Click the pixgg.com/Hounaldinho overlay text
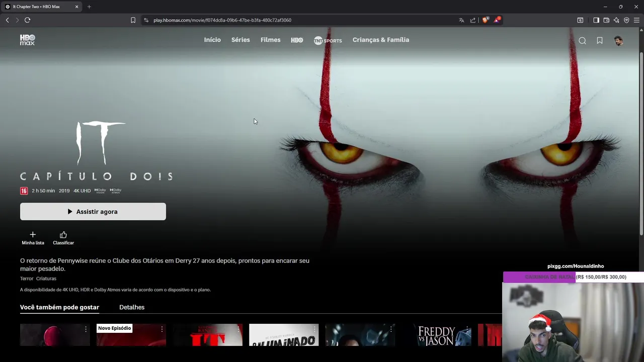 (576, 266)
